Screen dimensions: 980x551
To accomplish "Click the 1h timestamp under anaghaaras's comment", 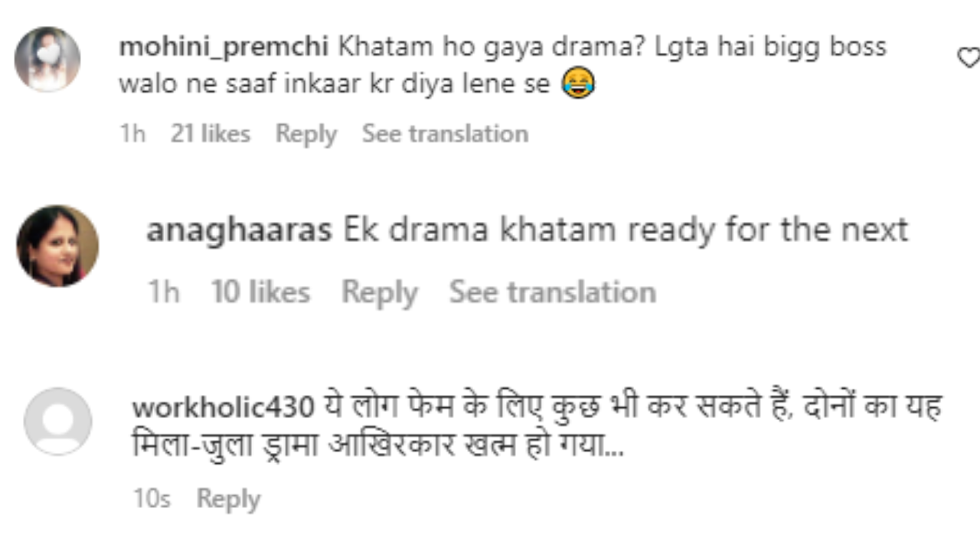I will tap(163, 292).
